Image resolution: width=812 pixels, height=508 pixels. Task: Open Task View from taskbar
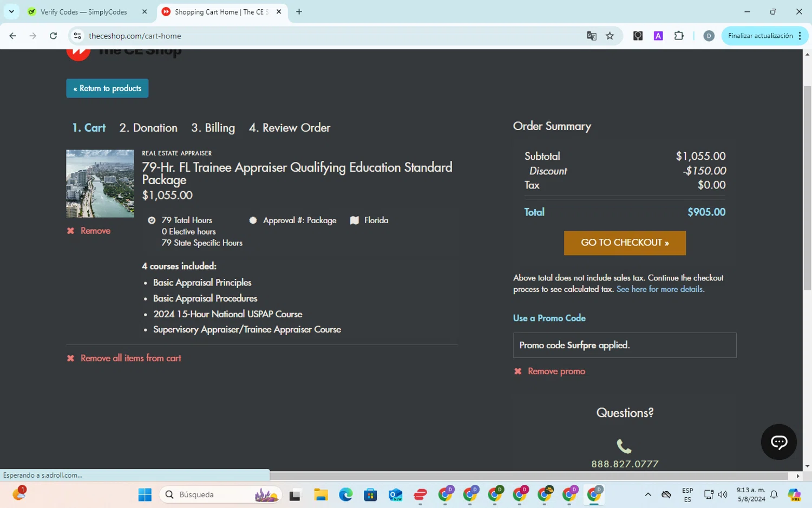tap(295, 494)
